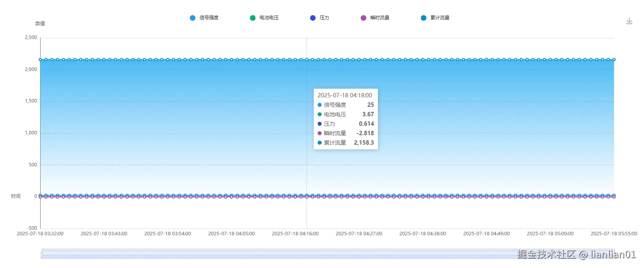Click the data zoom slider left handle
Image resolution: width=644 pixels, height=268 pixels.
coord(42,255)
